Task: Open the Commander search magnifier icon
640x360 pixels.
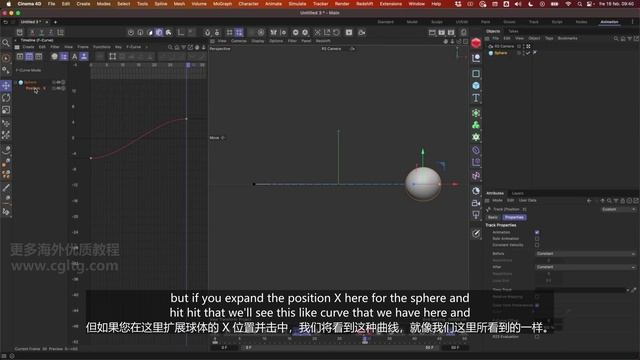Action: 6,43
